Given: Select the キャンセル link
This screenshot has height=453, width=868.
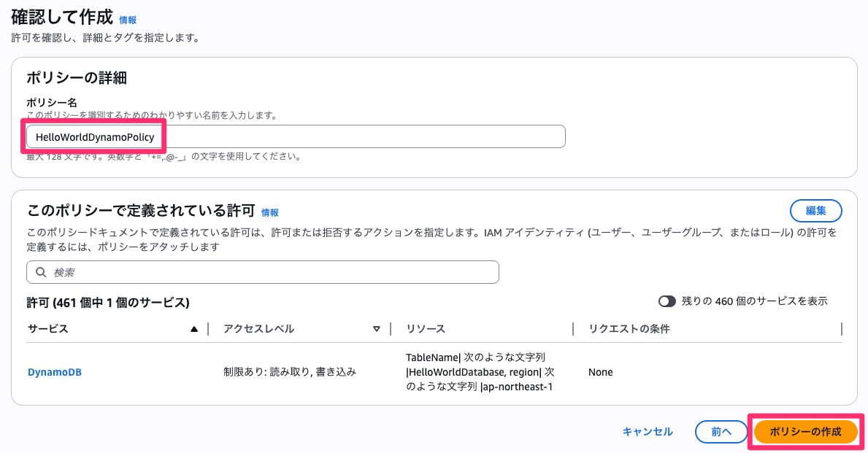Looking at the screenshot, I should point(647,431).
